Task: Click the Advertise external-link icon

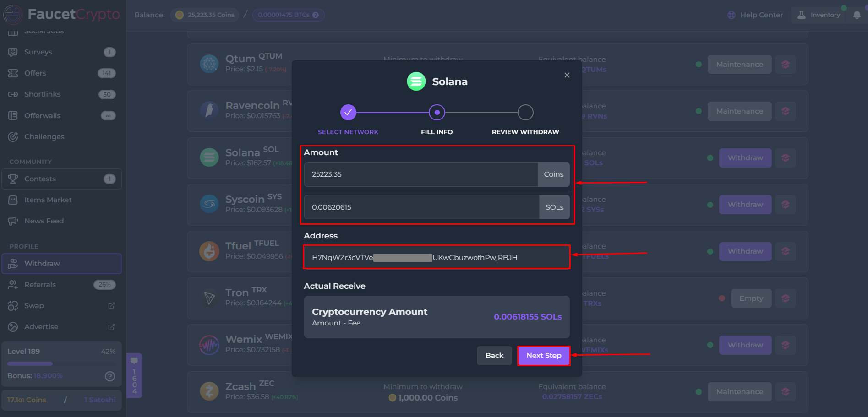Action: click(x=111, y=327)
